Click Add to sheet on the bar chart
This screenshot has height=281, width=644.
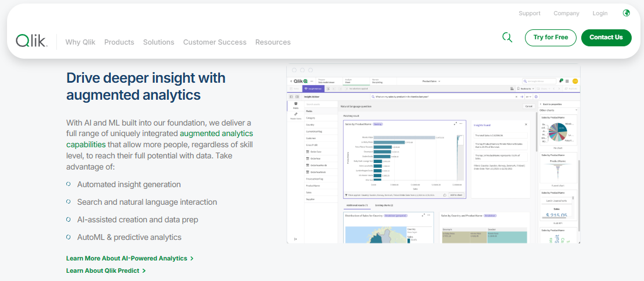[x=456, y=195]
